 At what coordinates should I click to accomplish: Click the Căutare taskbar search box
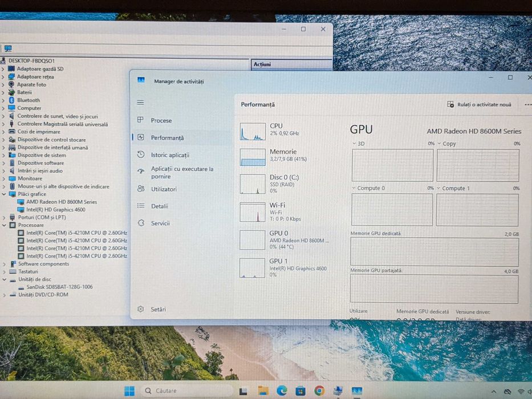188,391
